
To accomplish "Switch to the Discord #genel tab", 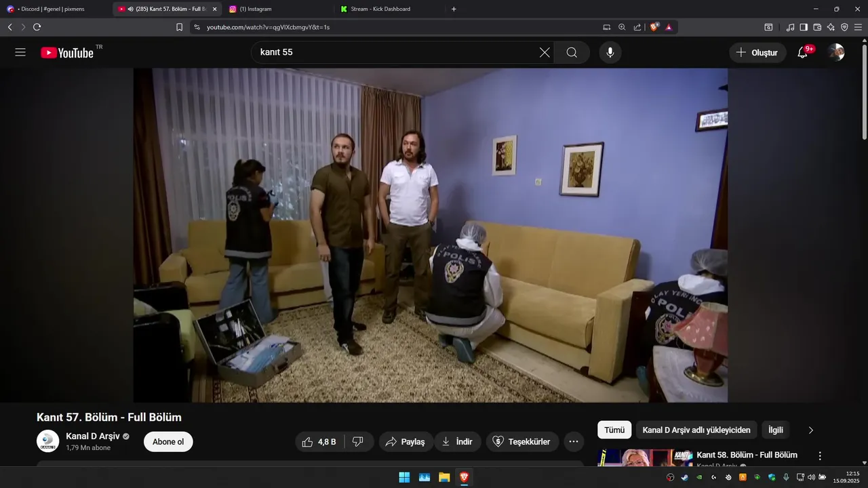I will (54, 9).
